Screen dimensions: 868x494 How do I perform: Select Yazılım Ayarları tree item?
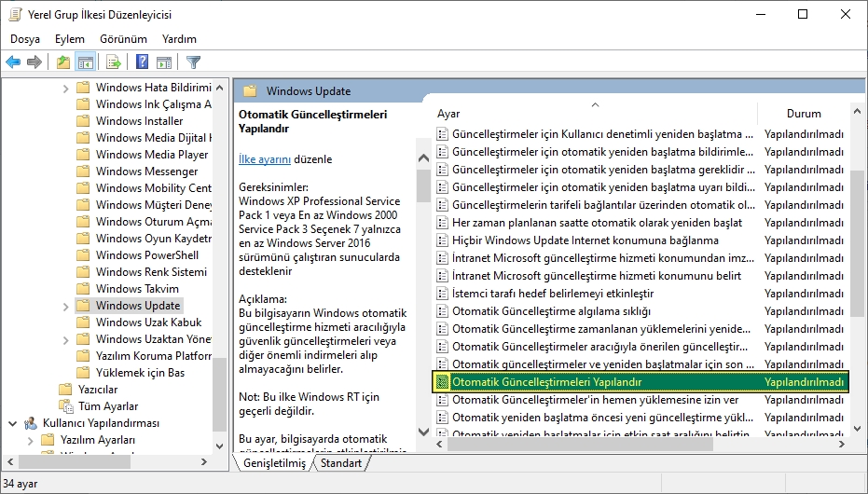97,440
